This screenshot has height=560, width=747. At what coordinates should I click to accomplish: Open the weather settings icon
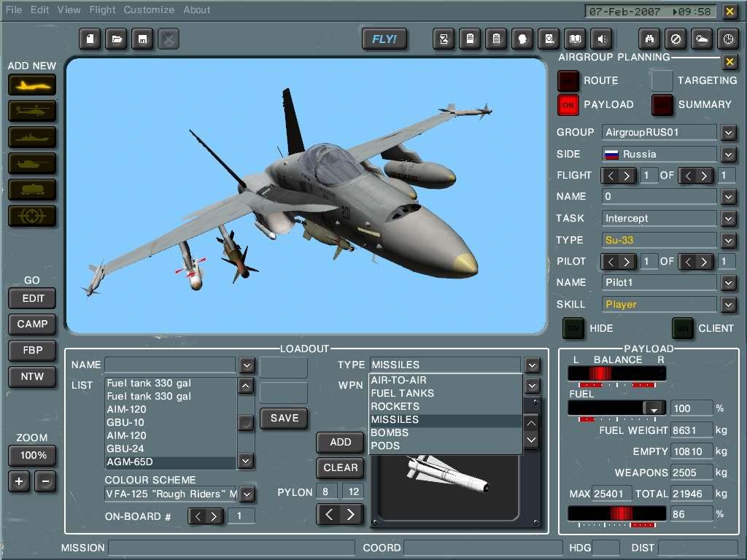(x=702, y=39)
